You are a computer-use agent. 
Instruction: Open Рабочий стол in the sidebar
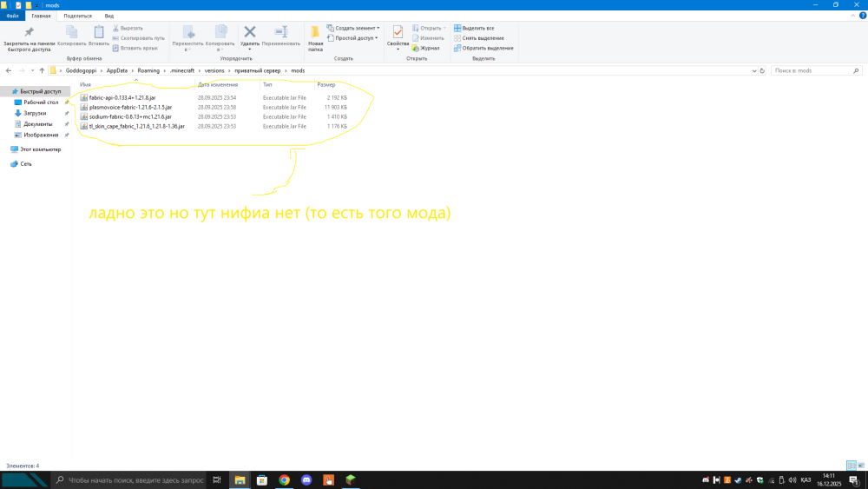pos(41,102)
